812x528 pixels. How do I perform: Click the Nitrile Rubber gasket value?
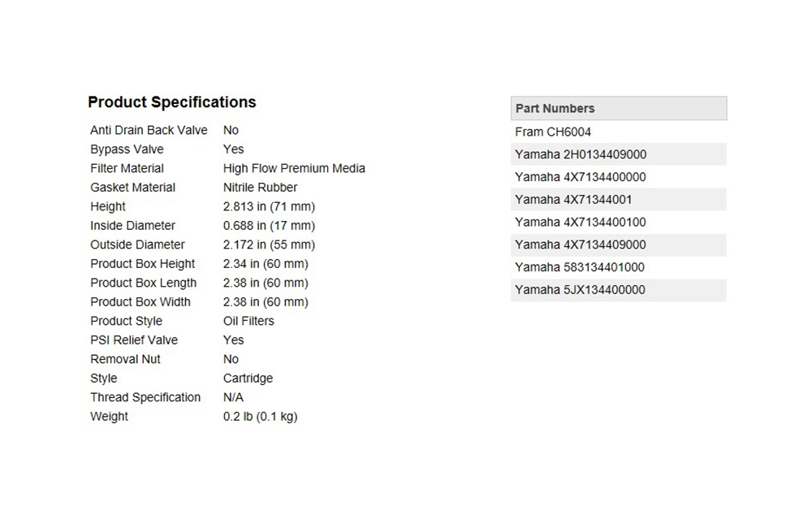click(260, 188)
